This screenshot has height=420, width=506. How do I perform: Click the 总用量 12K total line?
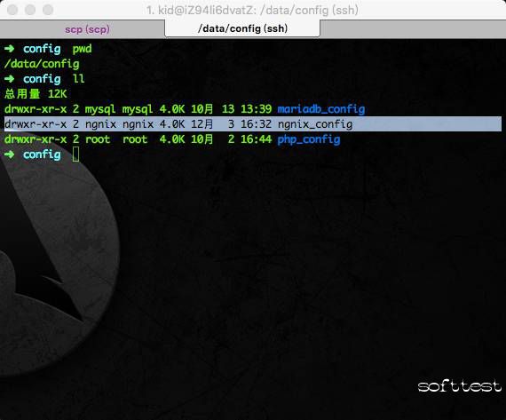pyautogui.click(x=36, y=94)
